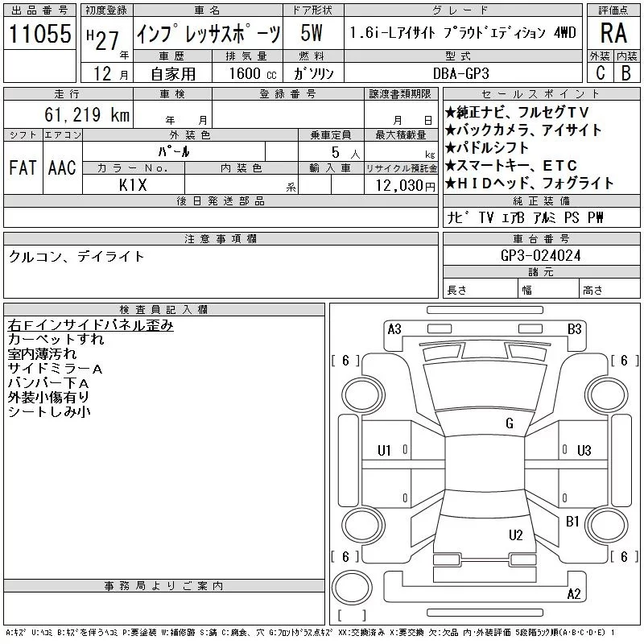Click sales point スマートキー、ETC
The image size is (644, 644).
coord(511,165)
